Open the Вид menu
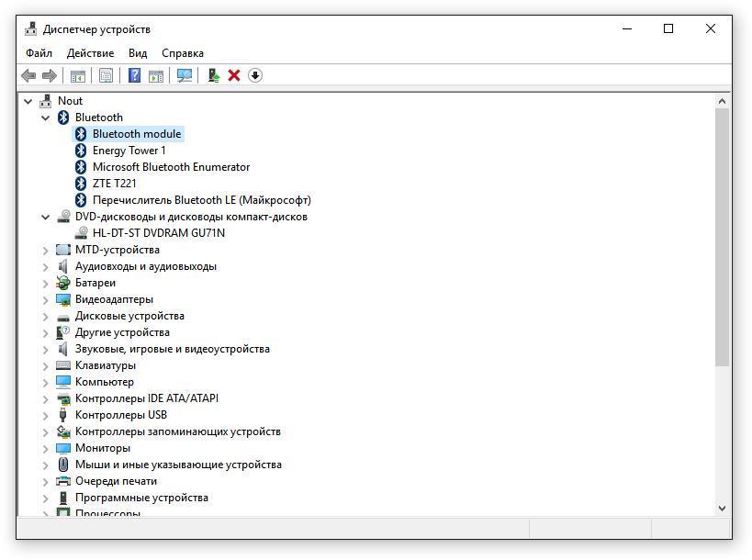Screen dimensions: 752x560 tap(138, 53)
